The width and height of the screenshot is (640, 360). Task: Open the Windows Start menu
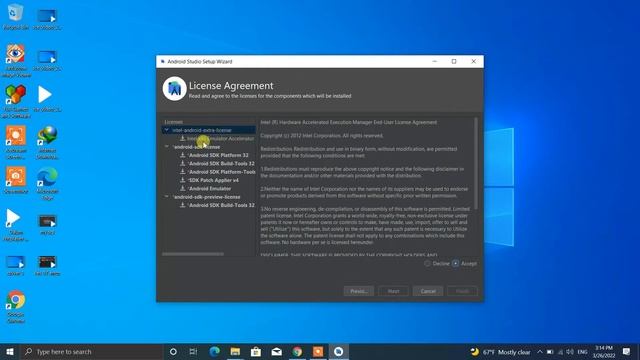10,351
